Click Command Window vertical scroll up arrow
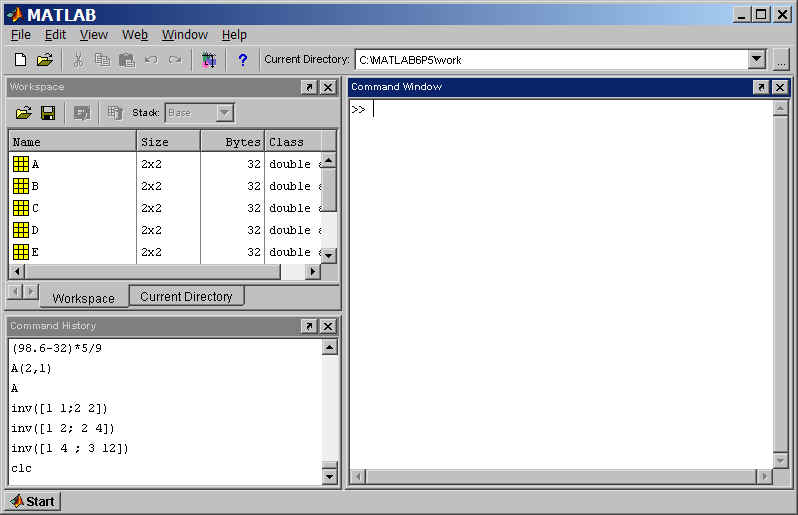Image resolution: width=798 pixels, height=515 pixels. point(780,108)
